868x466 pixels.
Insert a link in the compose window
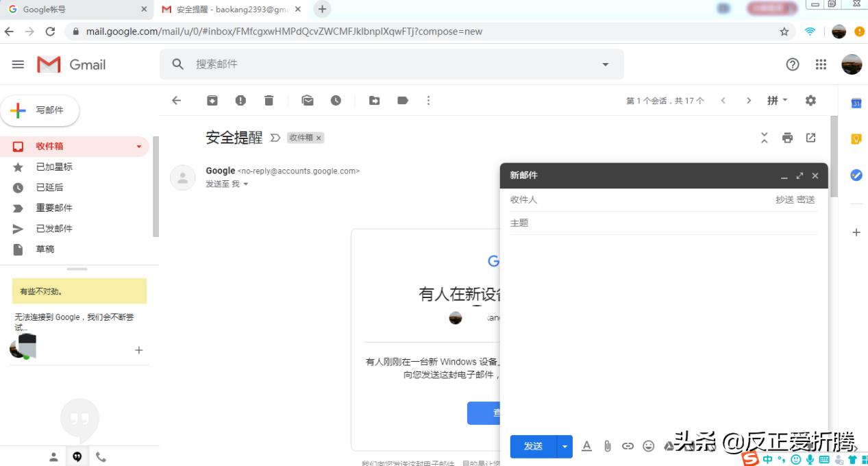pyautogui.click(x=628, y=445)
